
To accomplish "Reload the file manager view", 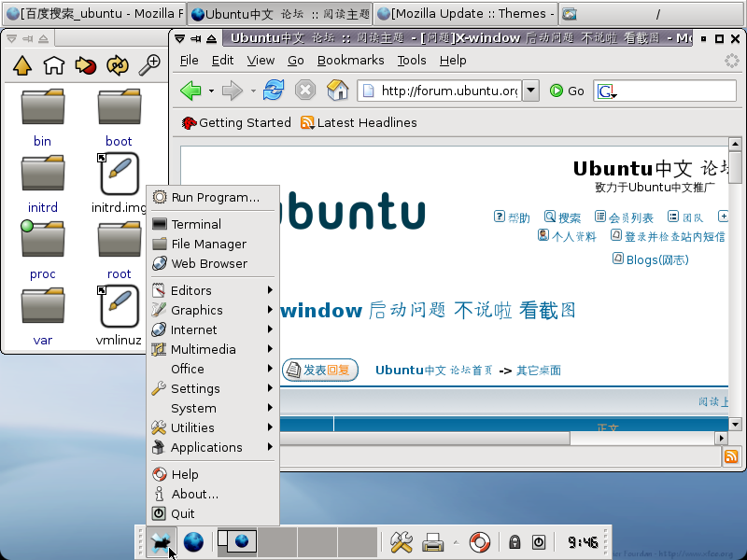I will [x=118, y=65].
